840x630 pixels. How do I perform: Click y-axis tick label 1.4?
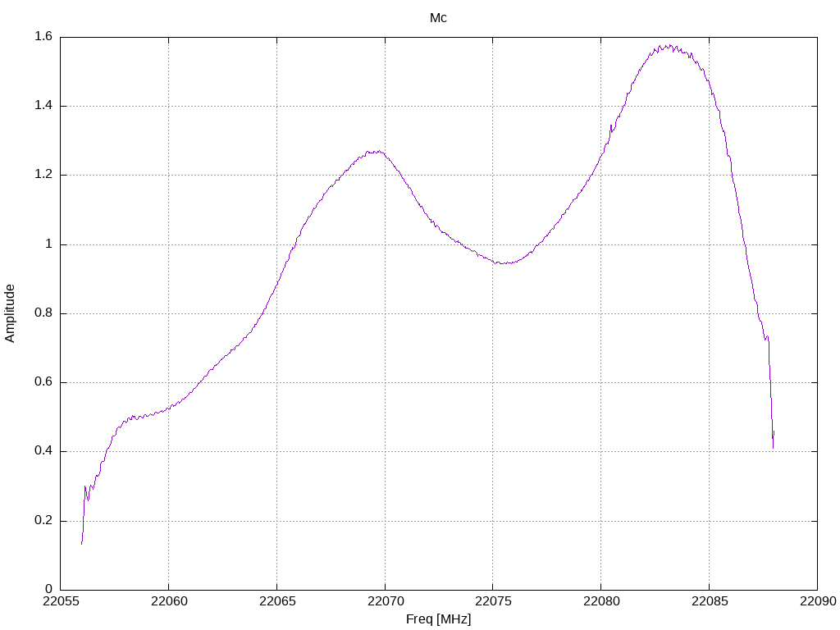(43, 106)
